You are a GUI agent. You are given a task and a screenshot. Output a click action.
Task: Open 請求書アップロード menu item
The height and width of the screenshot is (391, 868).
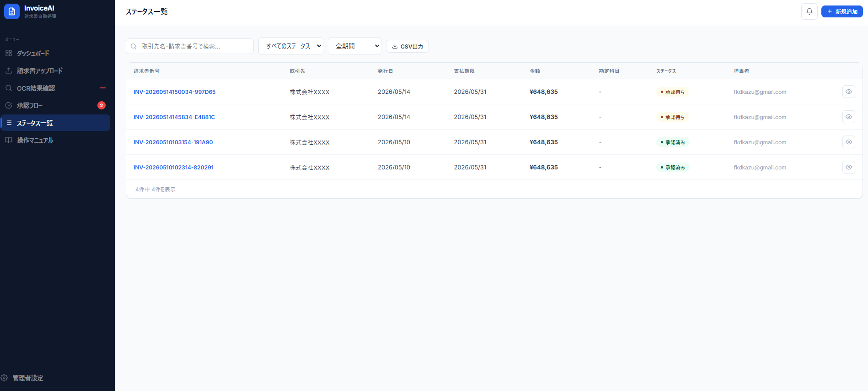tap(55, 71)
